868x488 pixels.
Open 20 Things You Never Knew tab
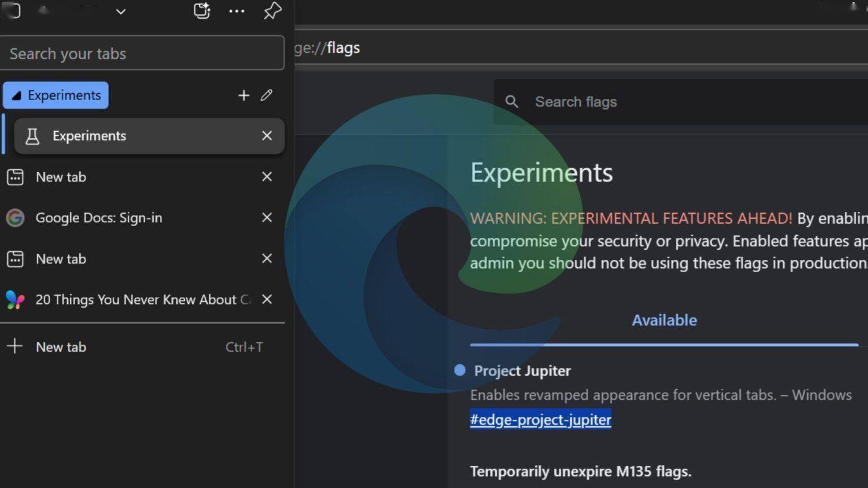(x=142, y=299)
